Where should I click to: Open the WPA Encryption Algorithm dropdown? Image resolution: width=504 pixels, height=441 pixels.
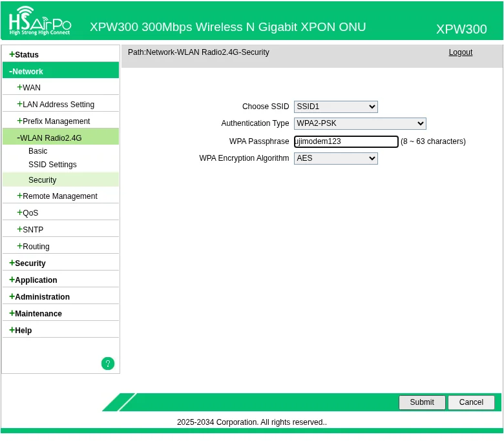335,158
